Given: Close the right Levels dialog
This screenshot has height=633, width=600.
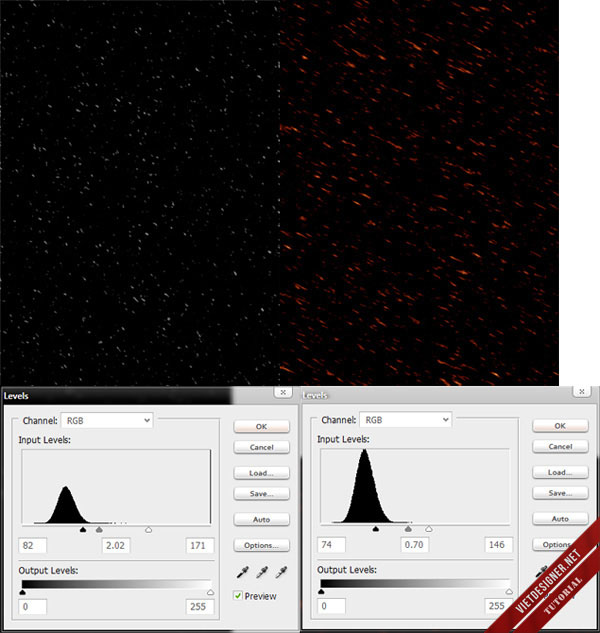Looking at the screenshot, I should pyautogui.click(x=582, y=391).
